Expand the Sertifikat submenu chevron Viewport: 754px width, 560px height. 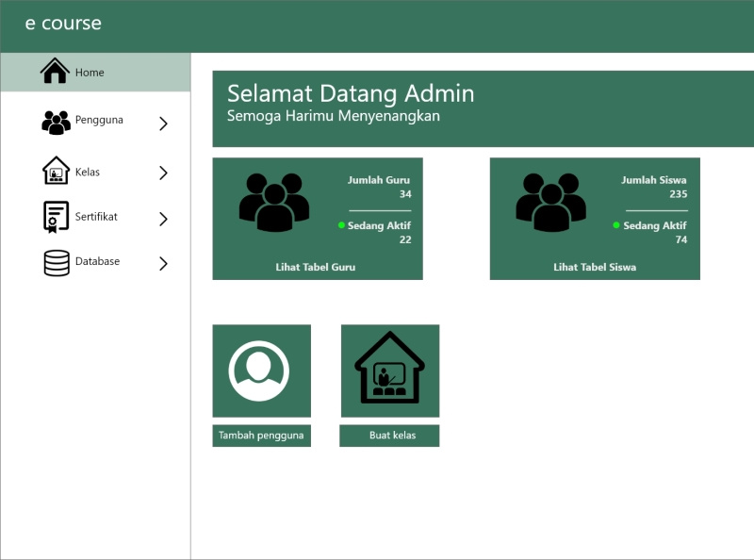coord(163,219)
